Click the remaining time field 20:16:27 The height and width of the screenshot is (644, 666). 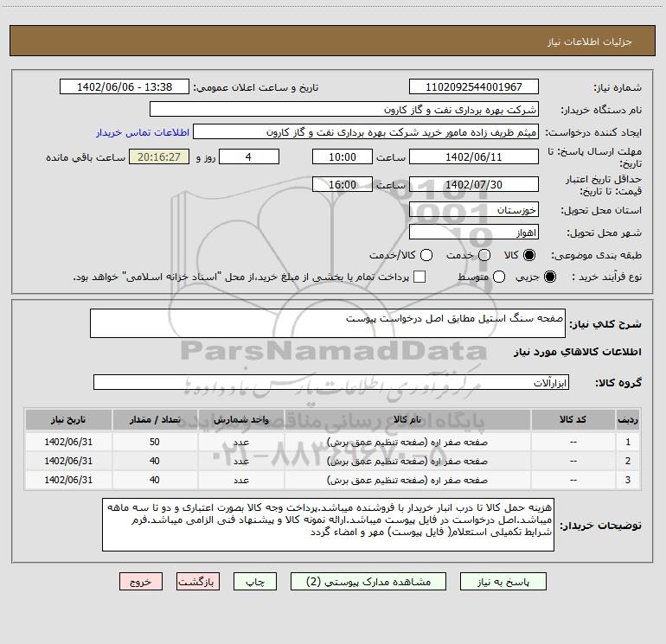(159, 156)
